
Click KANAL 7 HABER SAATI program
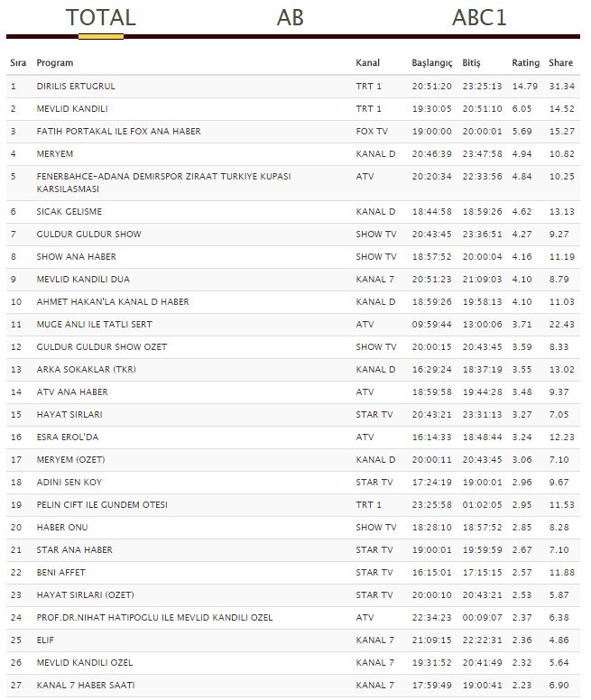(x=86, y=686)
